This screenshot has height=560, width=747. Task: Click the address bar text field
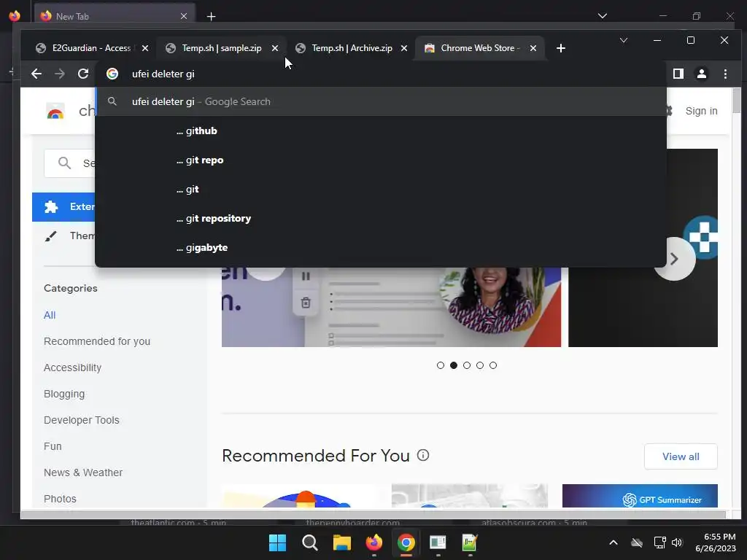tap(381, 74)
